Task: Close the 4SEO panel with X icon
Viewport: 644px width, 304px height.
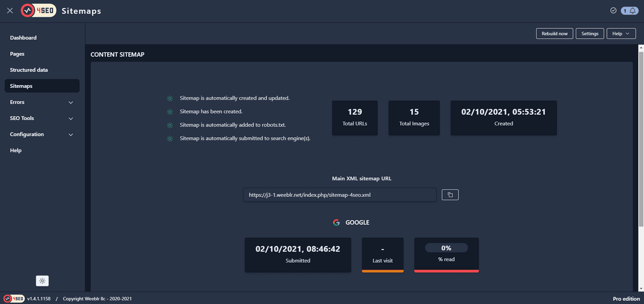Action: pyautogui.click(x=10, y=11)
